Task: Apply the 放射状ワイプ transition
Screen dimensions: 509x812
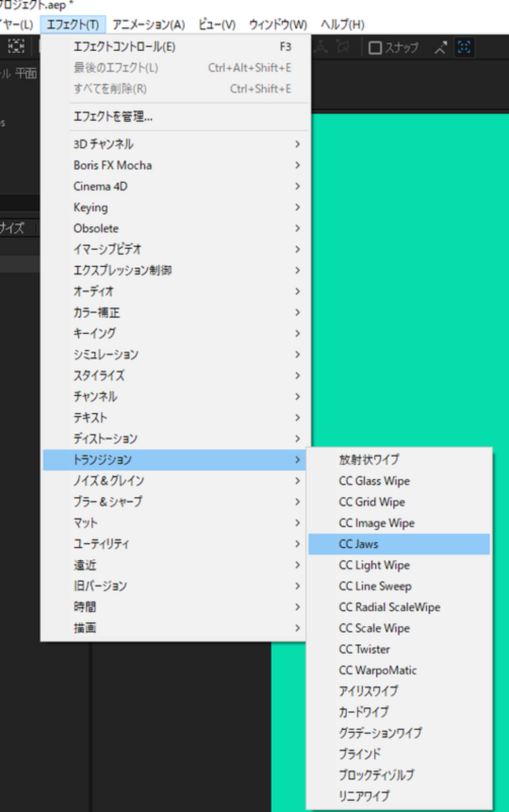Action: tap(399, 460)
